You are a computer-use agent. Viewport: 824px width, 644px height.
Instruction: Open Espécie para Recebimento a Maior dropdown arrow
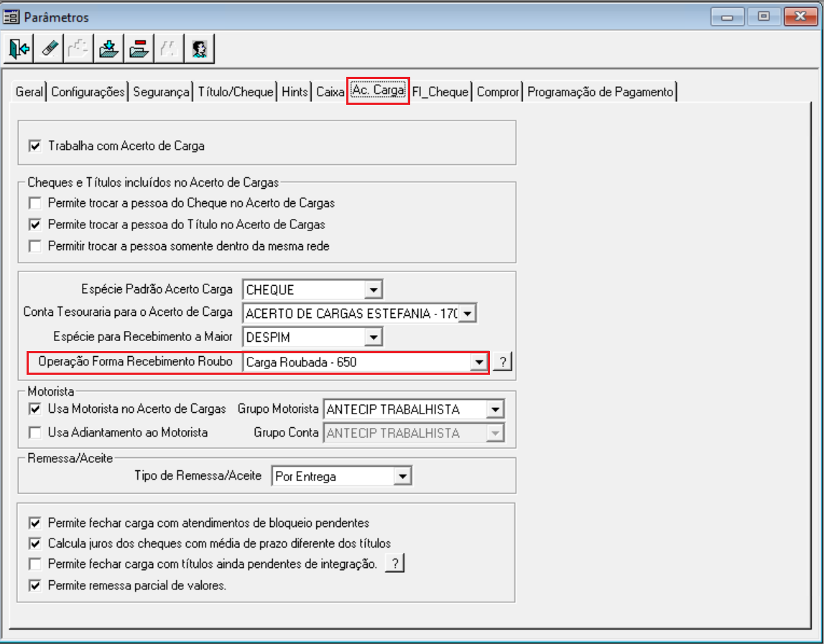373,337
